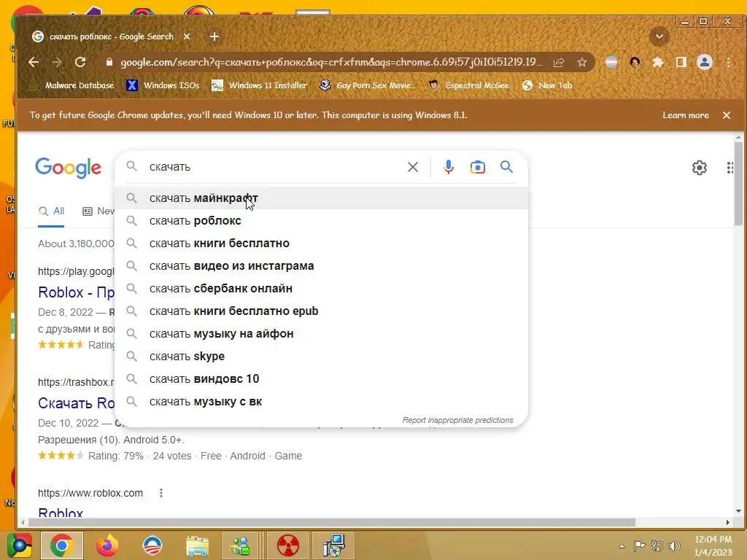Select suggestion скачать книги бесплатно

tap(322, 244)
